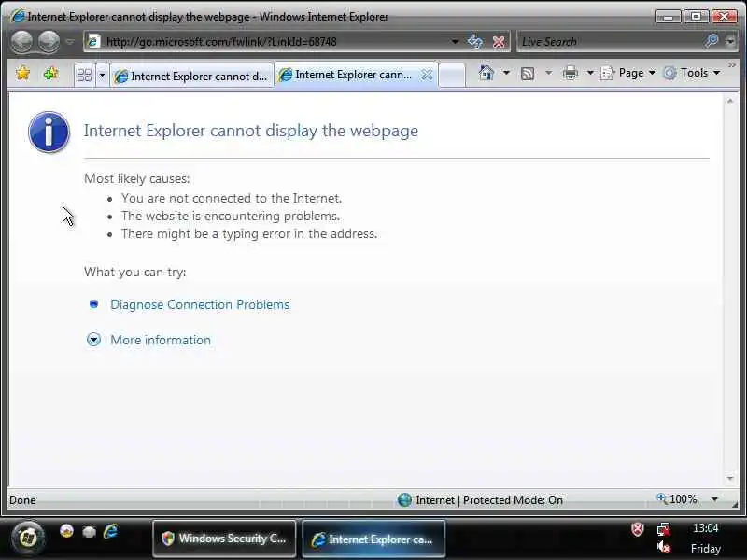
Task: Click the Live Search box
Action: [610, 42]
